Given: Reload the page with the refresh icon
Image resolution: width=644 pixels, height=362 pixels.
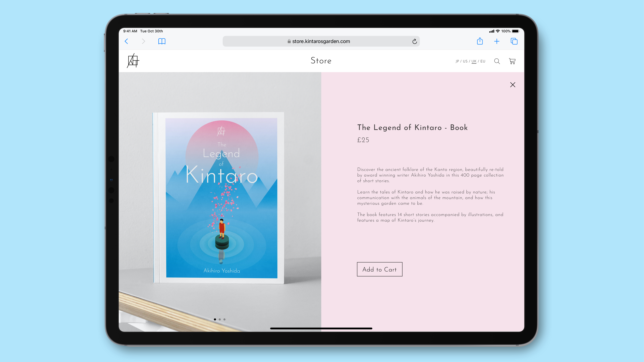Looking at the screenshot, I should [414, 42].
